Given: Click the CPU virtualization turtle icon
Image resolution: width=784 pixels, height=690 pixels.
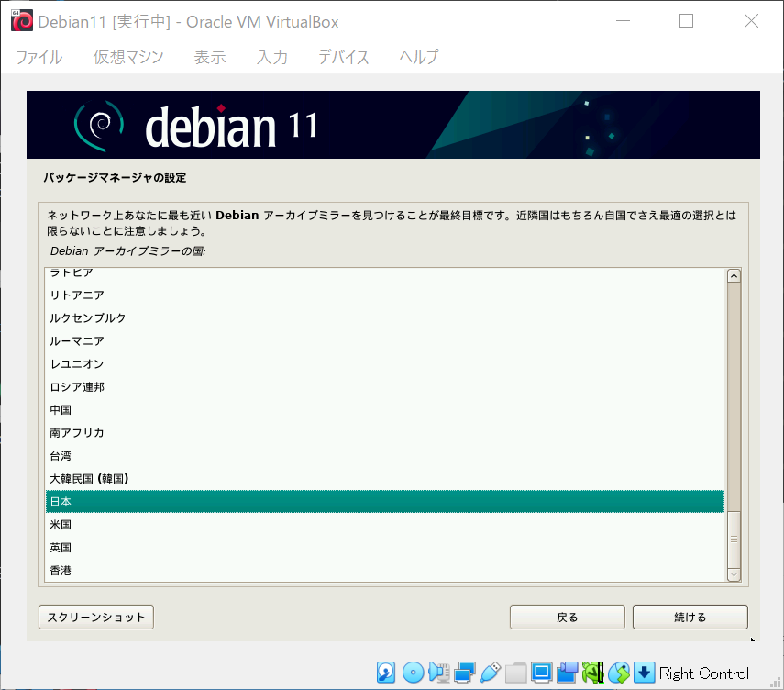Looking at the screenshot, I should [593, 673].
